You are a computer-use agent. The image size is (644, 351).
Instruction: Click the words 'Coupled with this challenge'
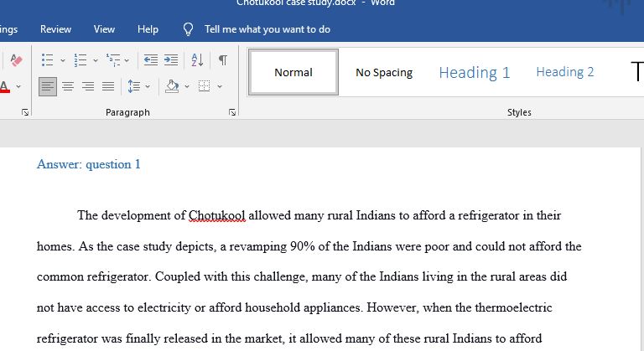pos(231,276)
